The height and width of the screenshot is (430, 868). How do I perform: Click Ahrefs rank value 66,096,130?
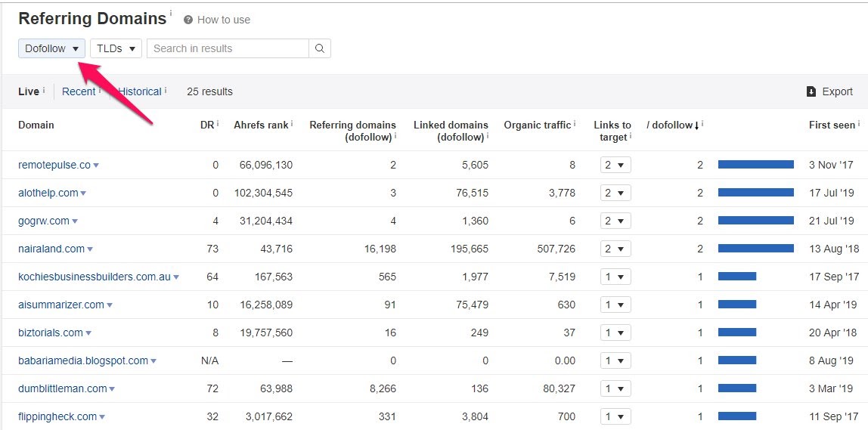(265, 165)
